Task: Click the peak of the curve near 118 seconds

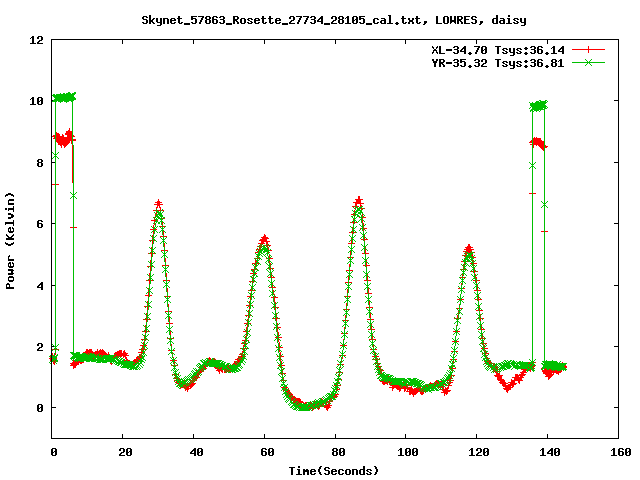Action: pyautogui.click(x=469, y=248)
